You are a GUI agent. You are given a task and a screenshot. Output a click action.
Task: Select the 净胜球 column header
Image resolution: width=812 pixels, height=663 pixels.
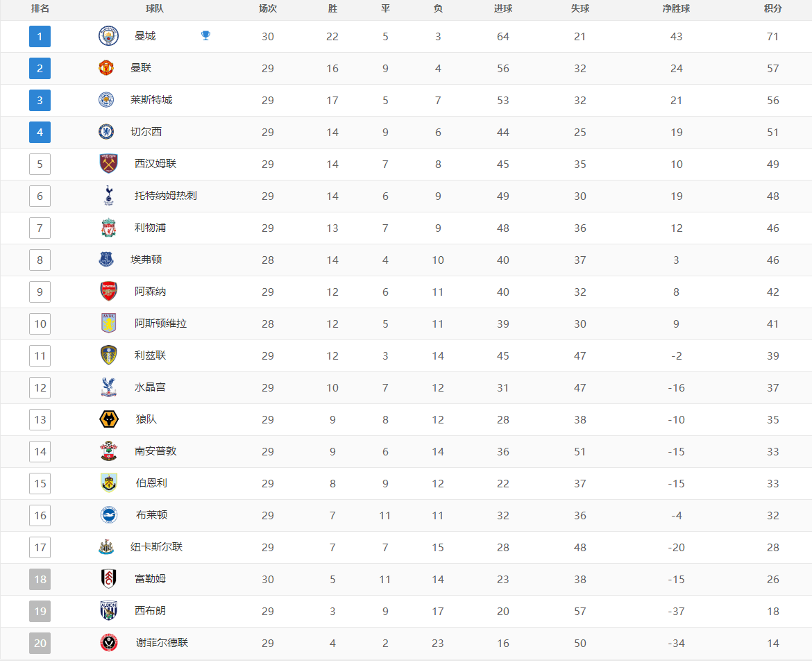[677, 9]
